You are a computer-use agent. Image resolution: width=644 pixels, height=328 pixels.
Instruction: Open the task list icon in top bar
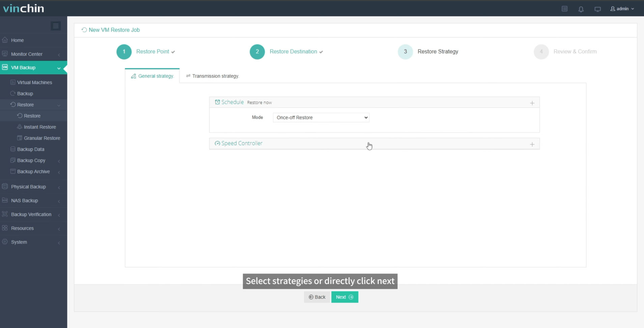[x=564, y=9]
